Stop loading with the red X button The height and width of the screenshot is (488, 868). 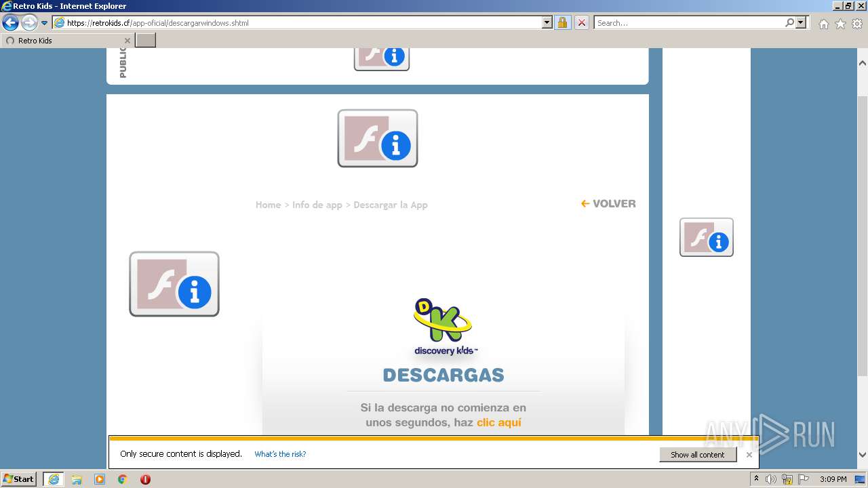point(582,22)
